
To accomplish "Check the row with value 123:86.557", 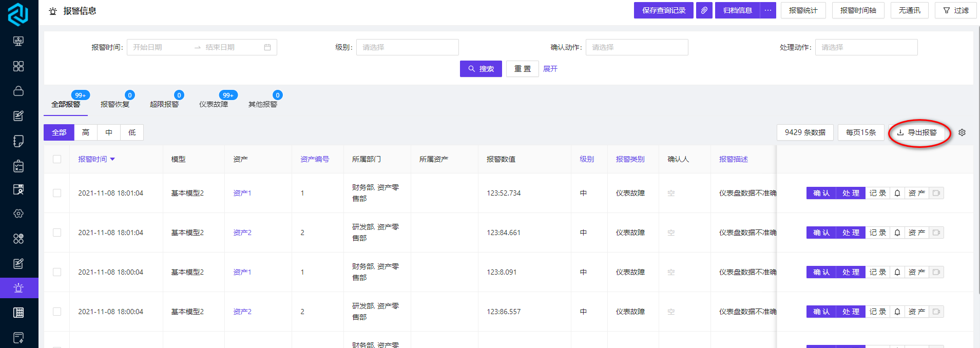I will coord(57,312).
